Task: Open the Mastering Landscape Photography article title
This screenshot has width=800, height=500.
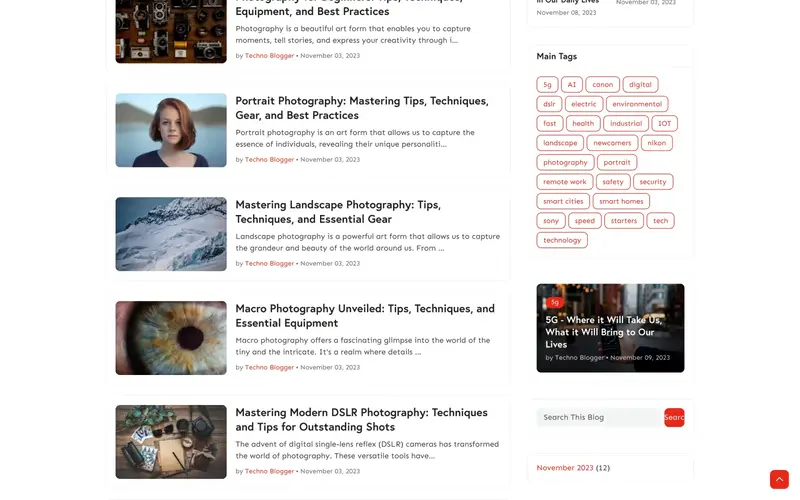Action: tap(338, 212)
